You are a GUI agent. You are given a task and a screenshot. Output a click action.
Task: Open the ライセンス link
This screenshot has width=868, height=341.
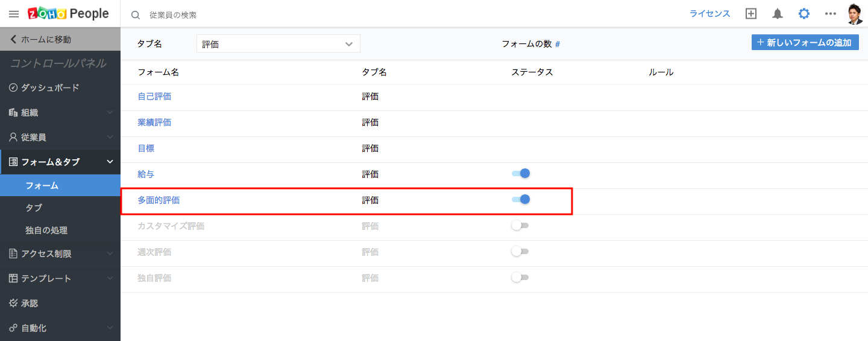[x=710, y=14]
